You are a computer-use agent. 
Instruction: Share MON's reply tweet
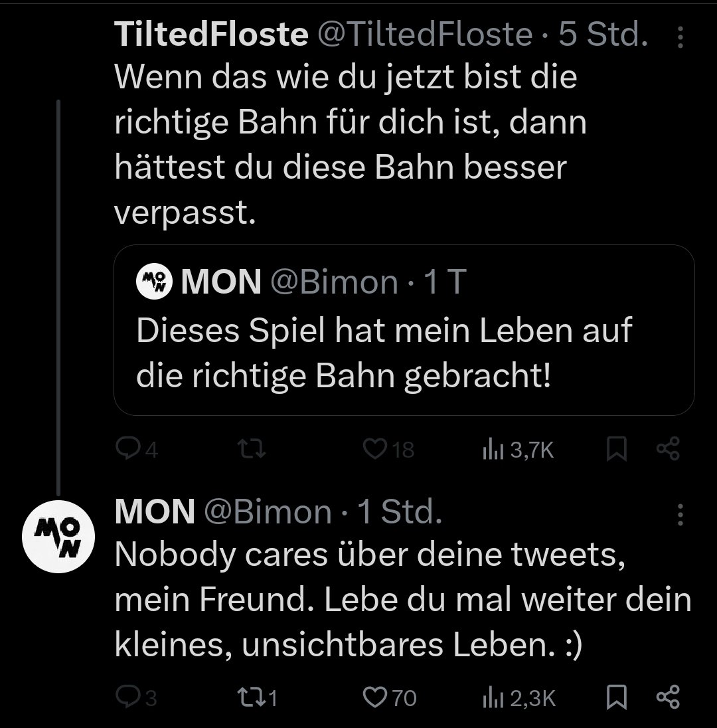[668, 697]
